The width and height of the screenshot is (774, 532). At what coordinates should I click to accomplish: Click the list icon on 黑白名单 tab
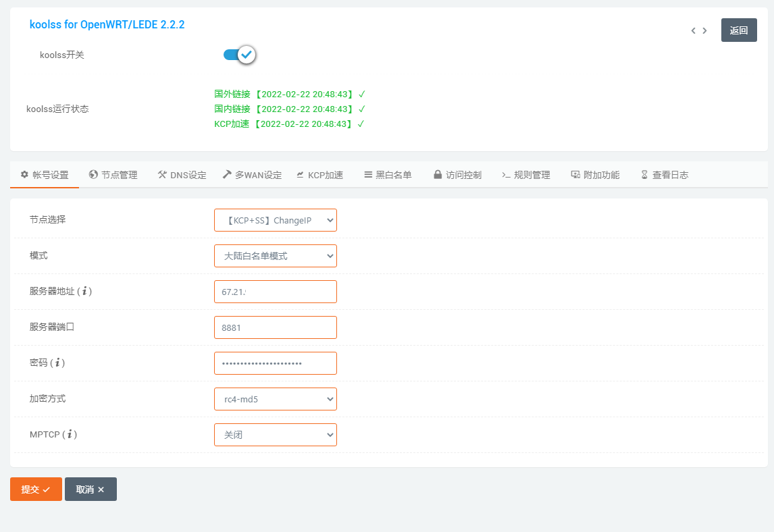pyautogui.click(x=367, y=174)
